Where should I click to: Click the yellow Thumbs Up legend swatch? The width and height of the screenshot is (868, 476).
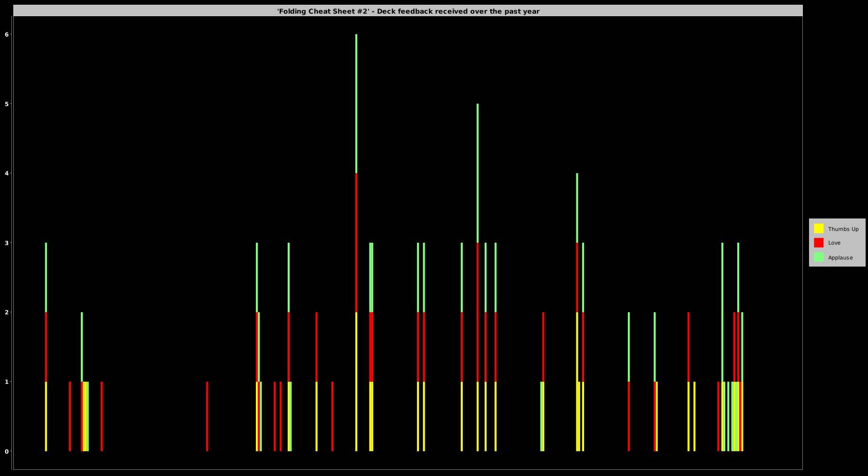pyautogui.click(x=819, y=228)
